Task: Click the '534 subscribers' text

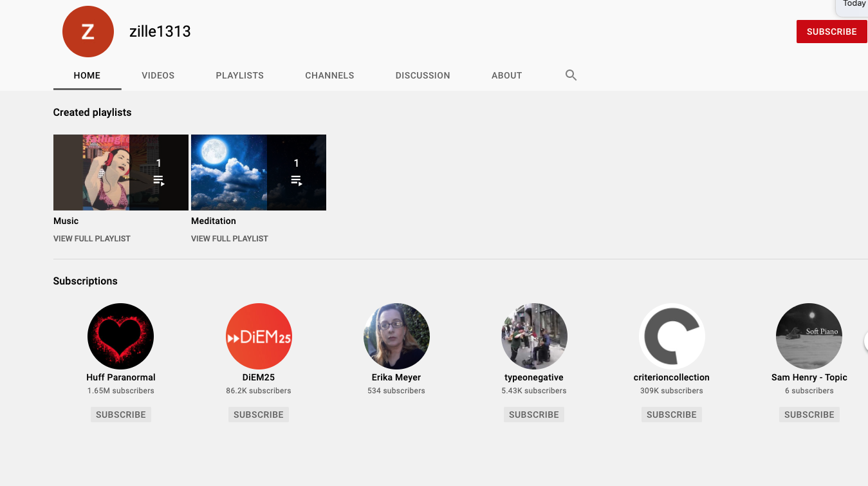Action: point(396,391)
